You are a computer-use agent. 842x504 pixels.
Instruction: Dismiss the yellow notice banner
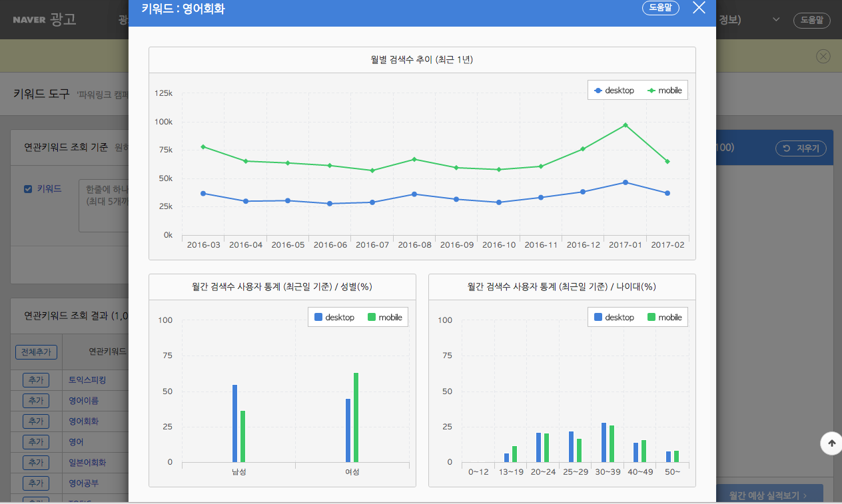(x=823, y=57)
